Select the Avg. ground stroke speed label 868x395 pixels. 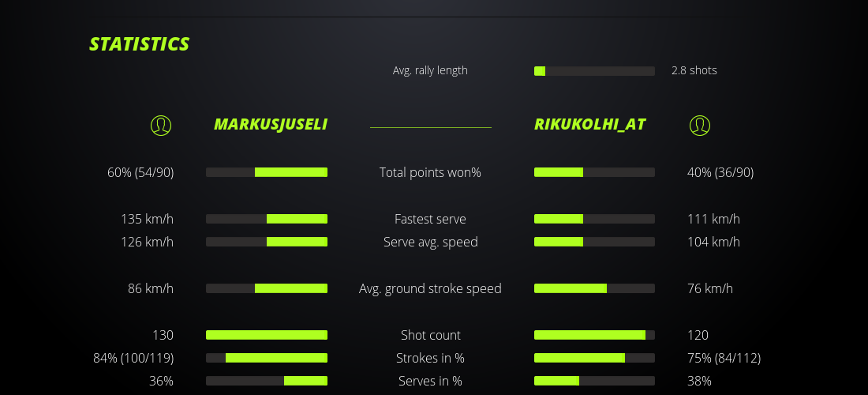coord(430,288)
